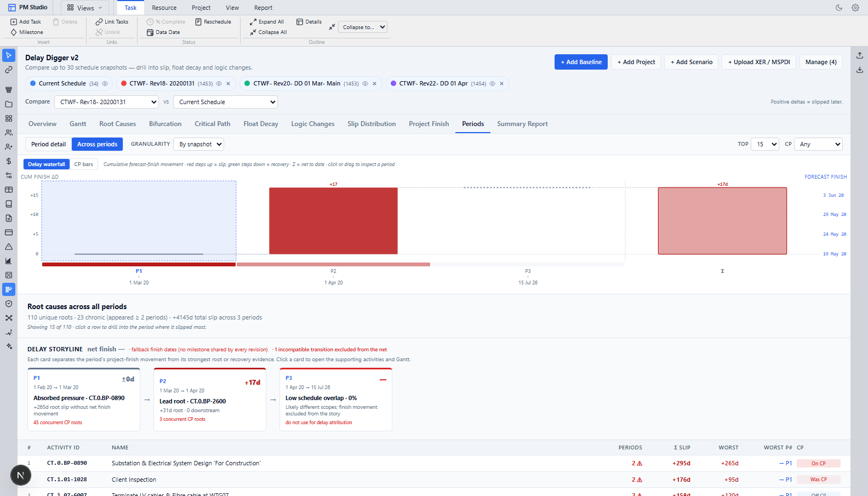Click Upload XER / MSPDI button
This screenshot has height=496, width=868.
click(759, 62)
